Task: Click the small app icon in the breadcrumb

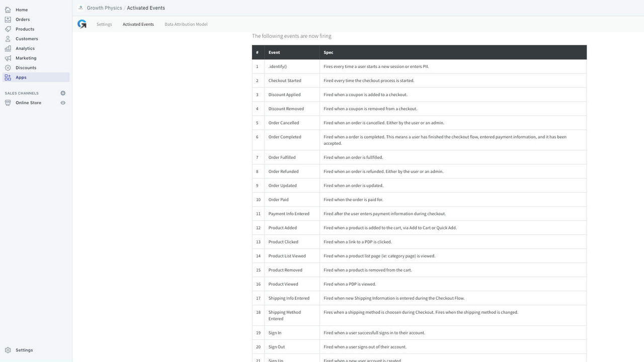Action: point(79,8)
